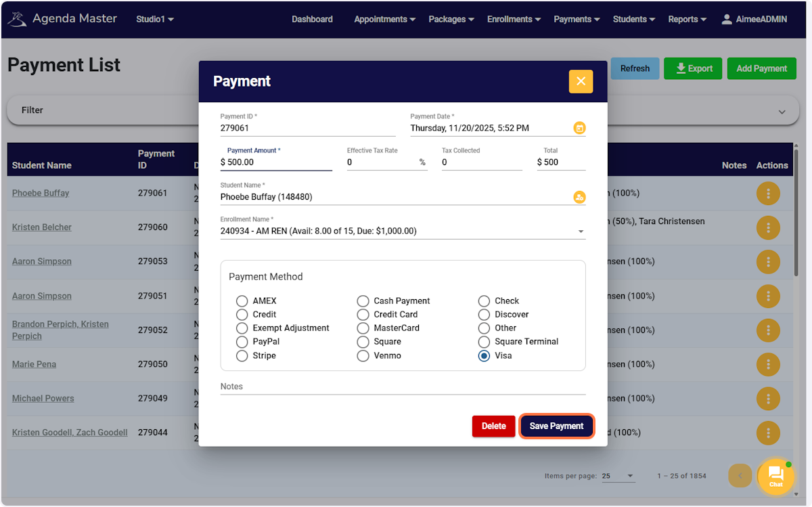
Task: Open Phoebe Buffay's student record link
Action: [41, 193]
